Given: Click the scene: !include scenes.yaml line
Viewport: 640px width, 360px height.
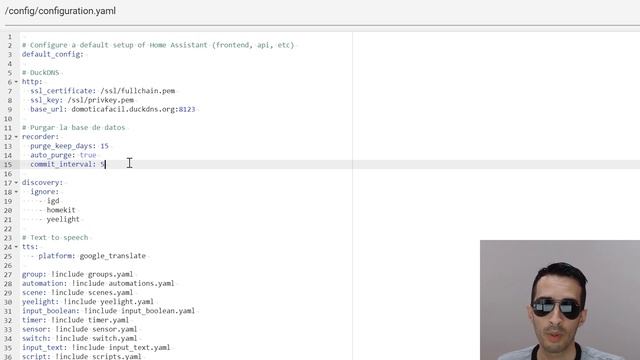Looking at the screenshot, I should click(78, 293).
